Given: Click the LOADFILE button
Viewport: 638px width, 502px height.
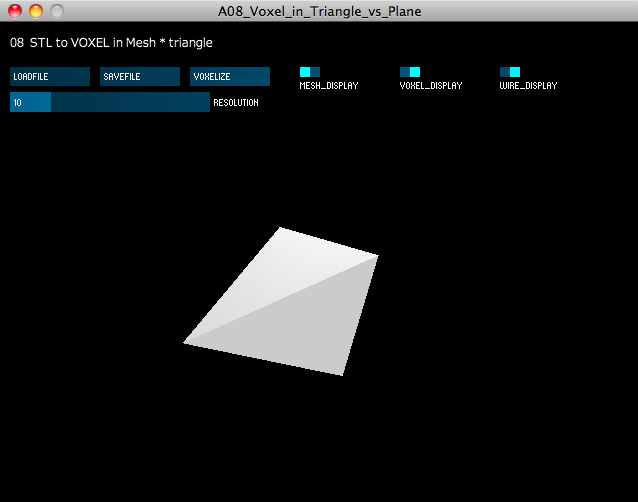Looking at the screenshot, I should 49,76.
